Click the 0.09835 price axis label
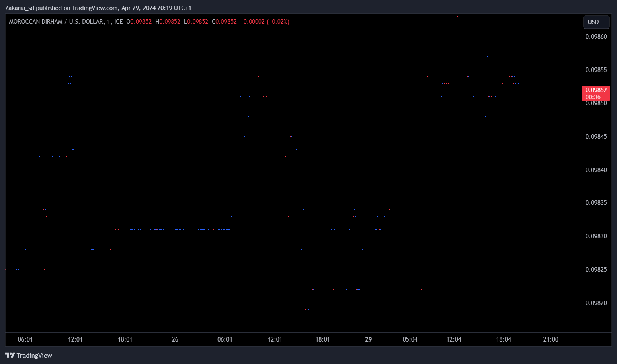 coord(596,203)
